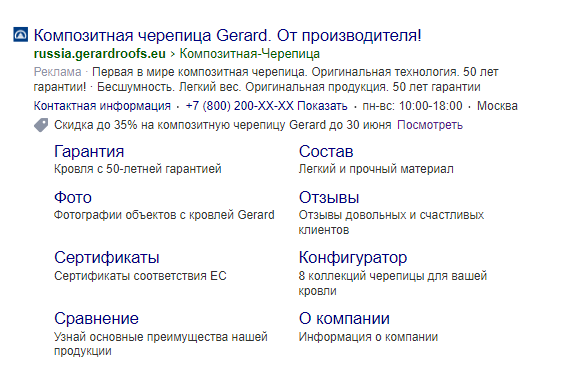Image resolution: width=567 pixels, height=378 pixels.
Task: Open the Отзывы sitelink
Action: tap(329, 198)
